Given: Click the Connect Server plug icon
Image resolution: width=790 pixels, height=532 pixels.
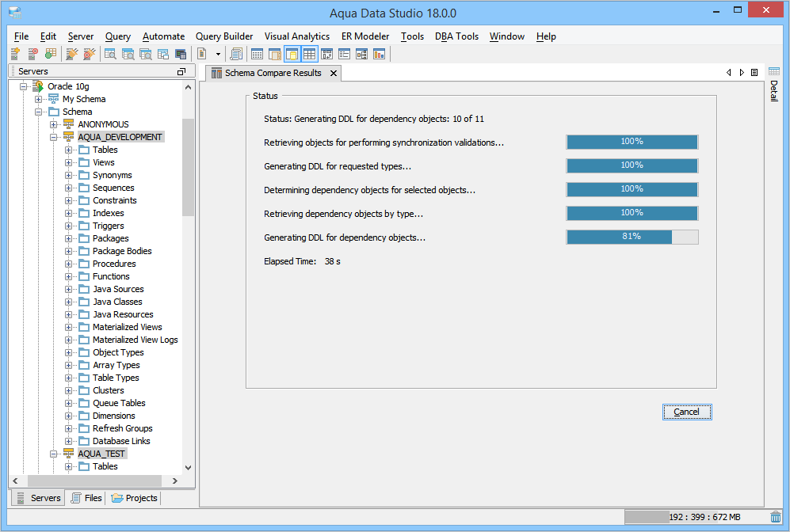Looking at the screenshot, I should click(x=72, y=54).
